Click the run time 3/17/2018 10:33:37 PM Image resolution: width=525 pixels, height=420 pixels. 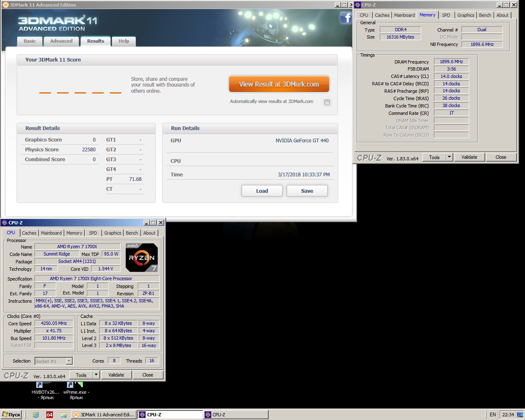(x=304, y=174)
